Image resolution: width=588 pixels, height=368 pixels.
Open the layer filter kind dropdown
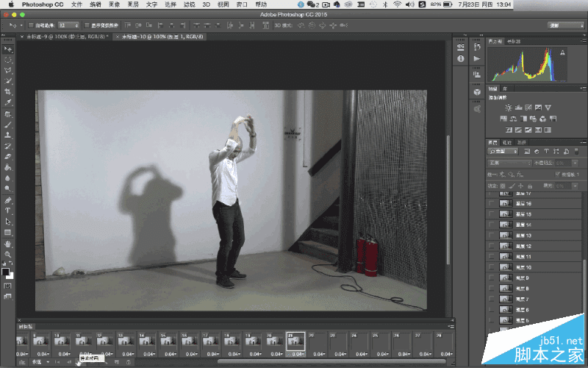pos(503,152)
